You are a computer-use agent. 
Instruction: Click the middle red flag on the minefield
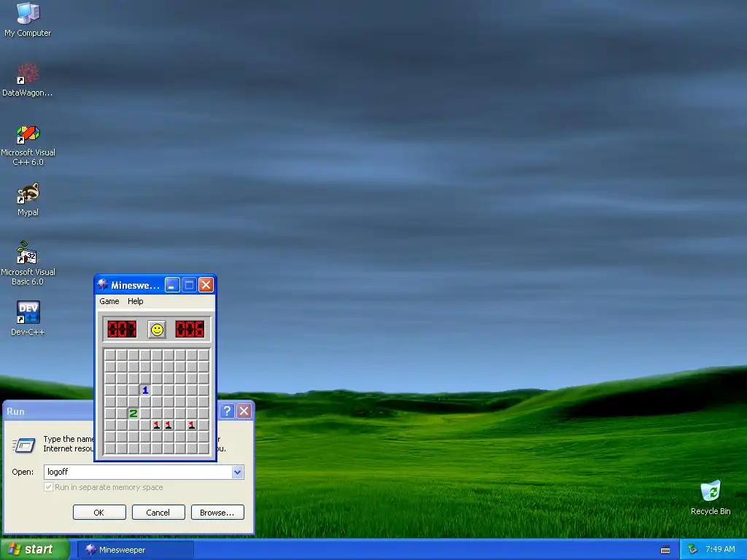click(169, 425)
